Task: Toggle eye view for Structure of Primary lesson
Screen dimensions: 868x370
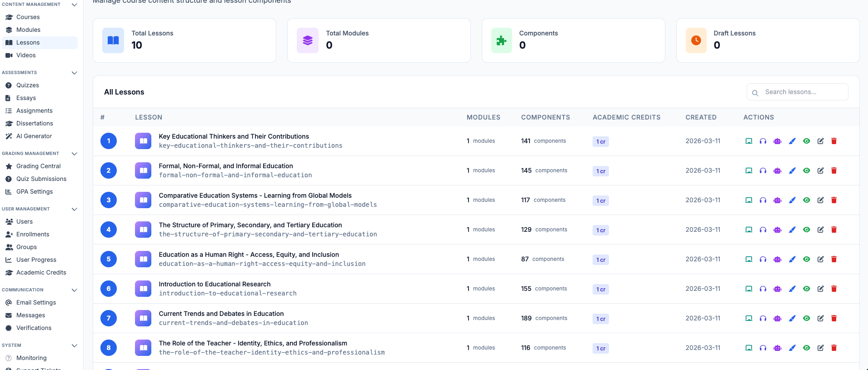Action: (x=806, y=230)
